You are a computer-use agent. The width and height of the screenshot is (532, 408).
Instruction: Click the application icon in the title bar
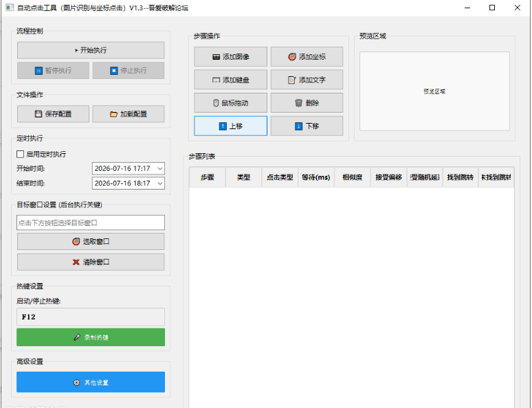tap(10, 8)
